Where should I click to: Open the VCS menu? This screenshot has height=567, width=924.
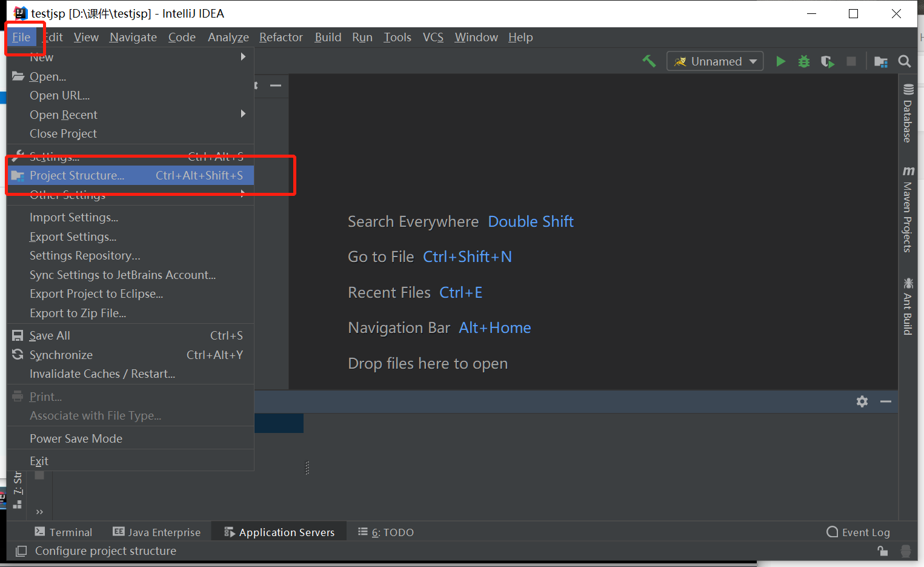pyautogui.click(x=433, y=37)
